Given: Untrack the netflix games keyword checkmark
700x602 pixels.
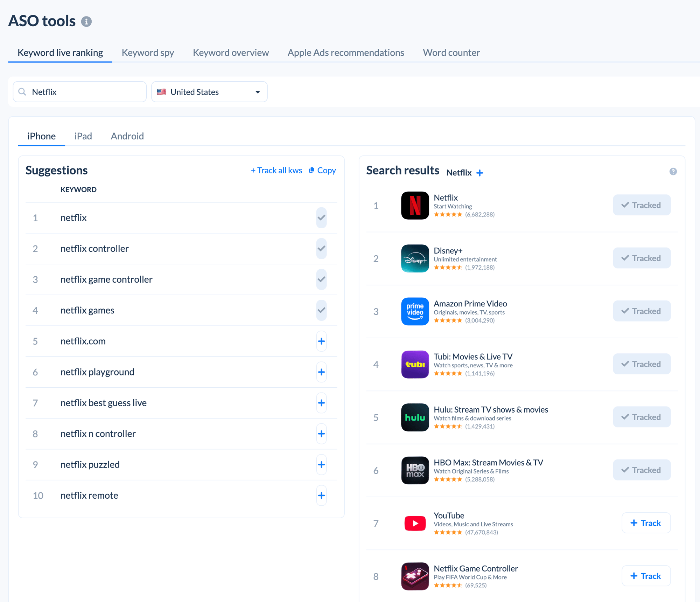Looking at the screenshot, I should 321,310.
